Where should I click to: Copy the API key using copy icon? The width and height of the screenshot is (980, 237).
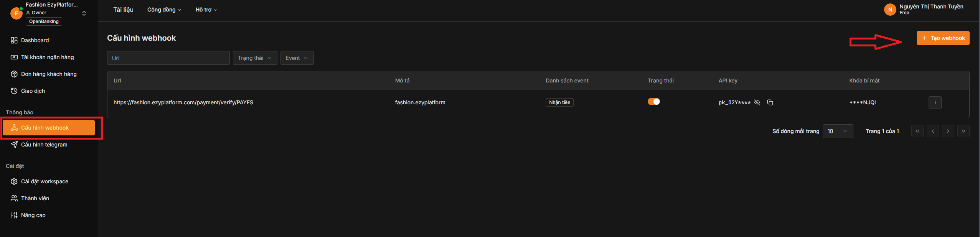[x=770, y=102]
